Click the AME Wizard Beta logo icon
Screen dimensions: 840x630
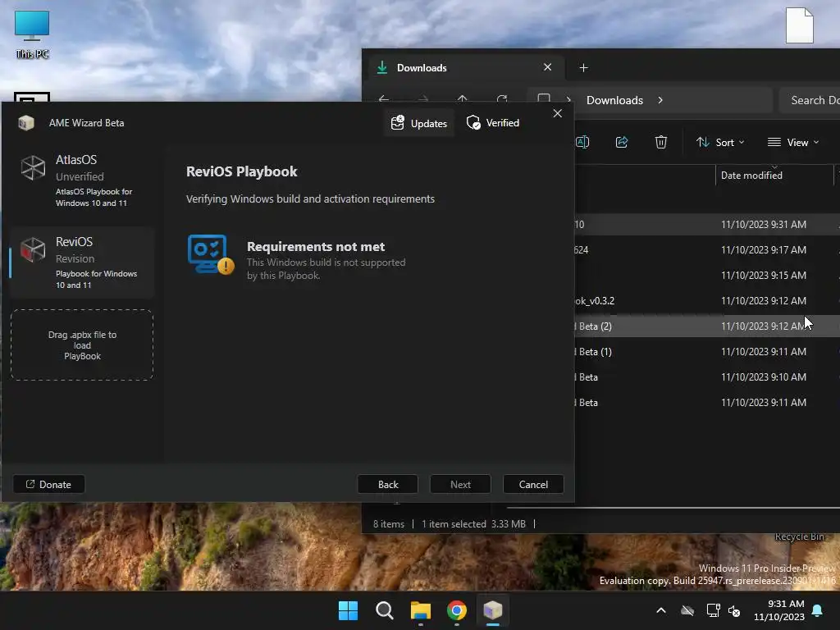pyautogui.click(x=25, y=123)
